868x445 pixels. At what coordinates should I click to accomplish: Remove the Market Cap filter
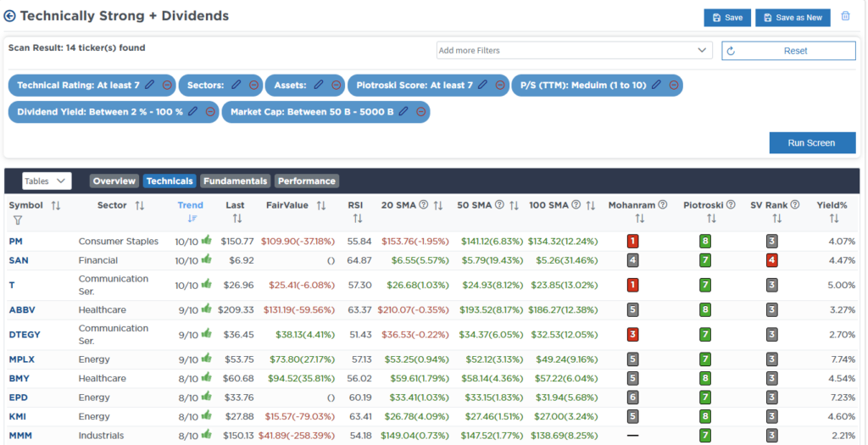tap(420, 112)
